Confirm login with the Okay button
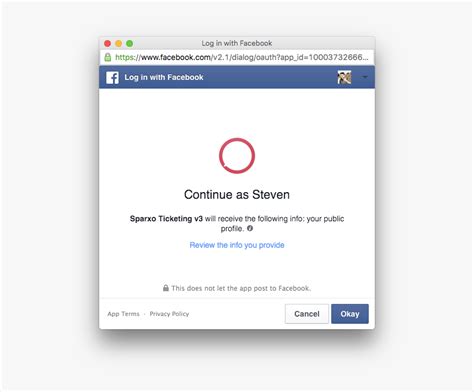Viewport: 474px width, 392px height. coord(350,314)
